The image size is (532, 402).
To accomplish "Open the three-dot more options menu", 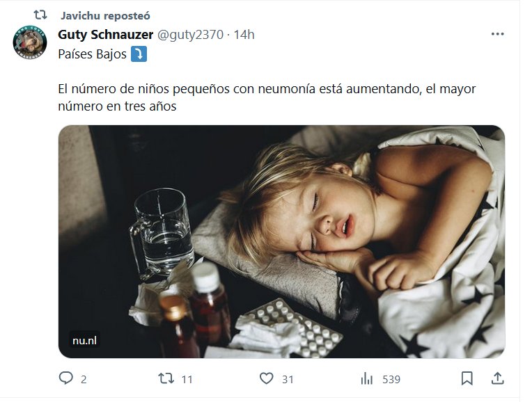I will (x=497, y=34).
